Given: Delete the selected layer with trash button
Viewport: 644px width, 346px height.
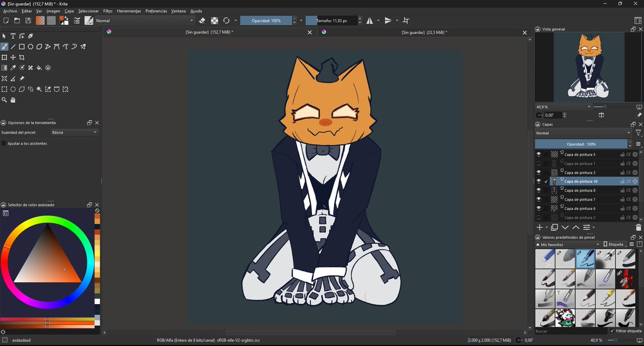Looking at the screenshot, I should (638, 227).
